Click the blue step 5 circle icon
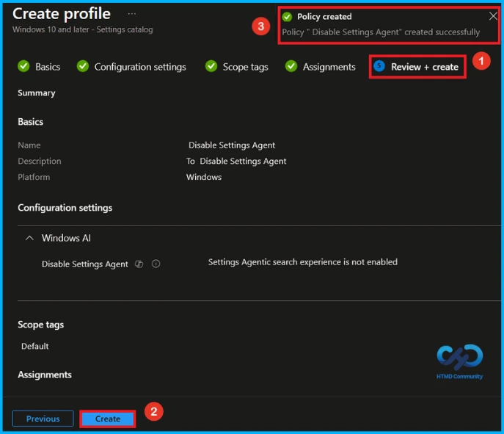 click(379, 66)
